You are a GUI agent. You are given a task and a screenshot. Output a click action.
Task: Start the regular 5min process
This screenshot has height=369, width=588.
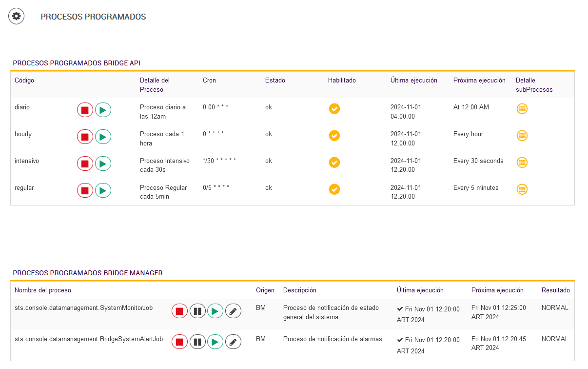(103, 191)
